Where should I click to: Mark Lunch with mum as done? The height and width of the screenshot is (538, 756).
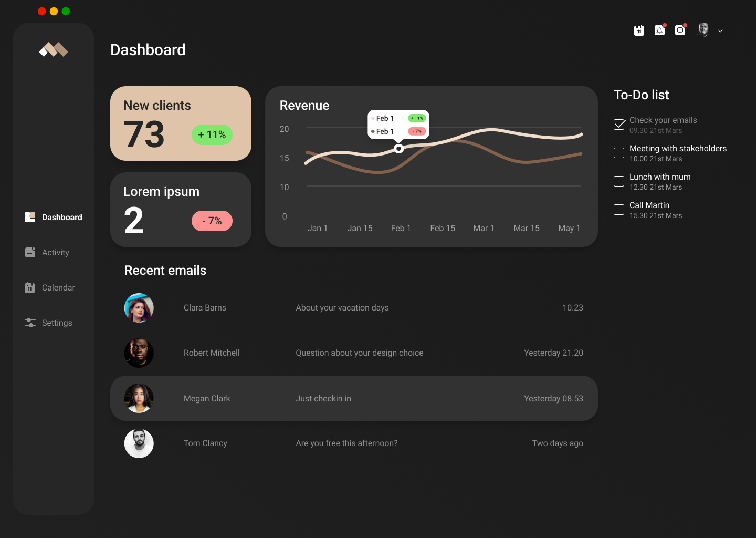[619, 181]
